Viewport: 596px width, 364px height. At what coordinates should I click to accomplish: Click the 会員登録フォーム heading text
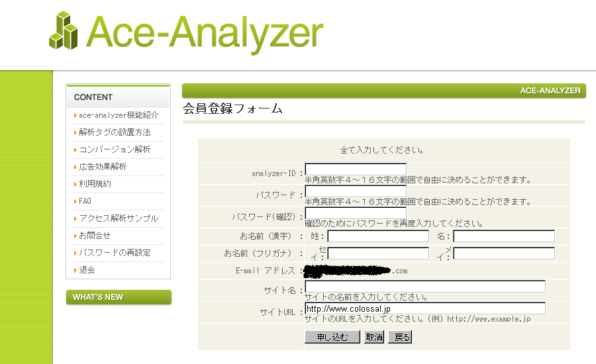tap(232, 109)
